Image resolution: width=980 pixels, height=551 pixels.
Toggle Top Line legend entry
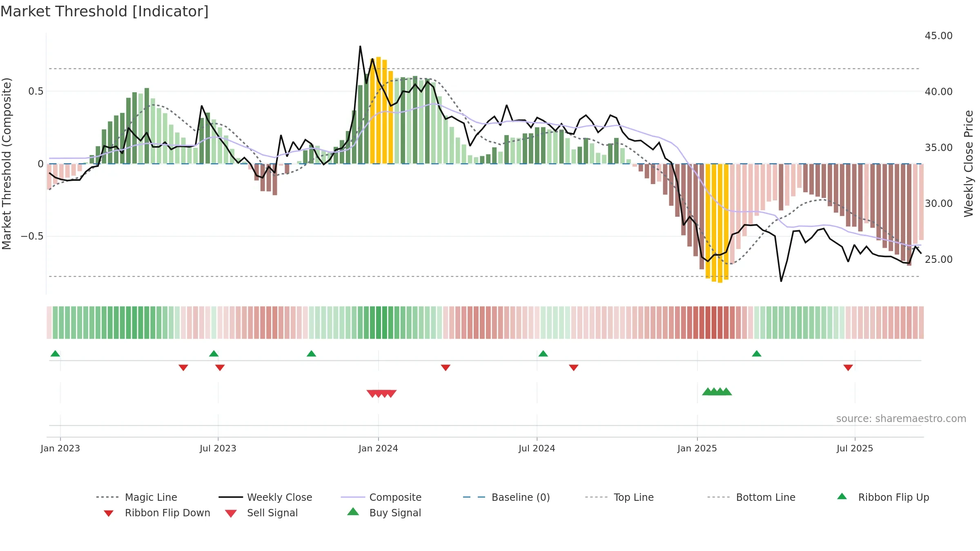tap(619, 497)
